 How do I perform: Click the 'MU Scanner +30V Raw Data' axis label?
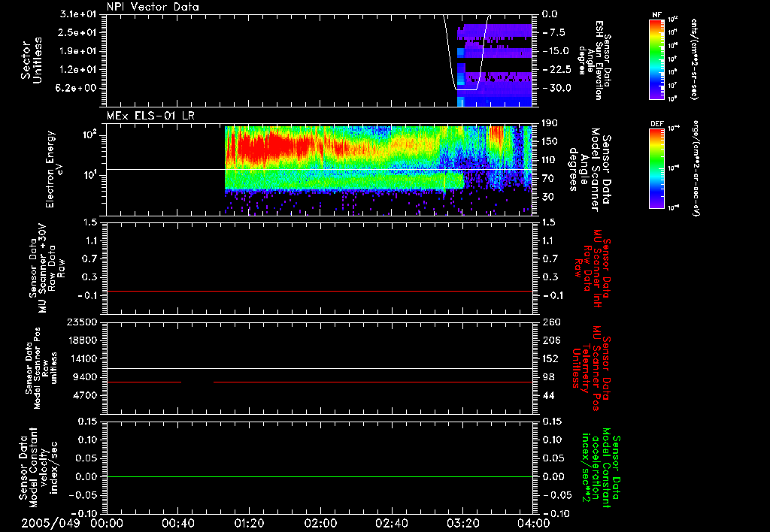tap(47, 268)
